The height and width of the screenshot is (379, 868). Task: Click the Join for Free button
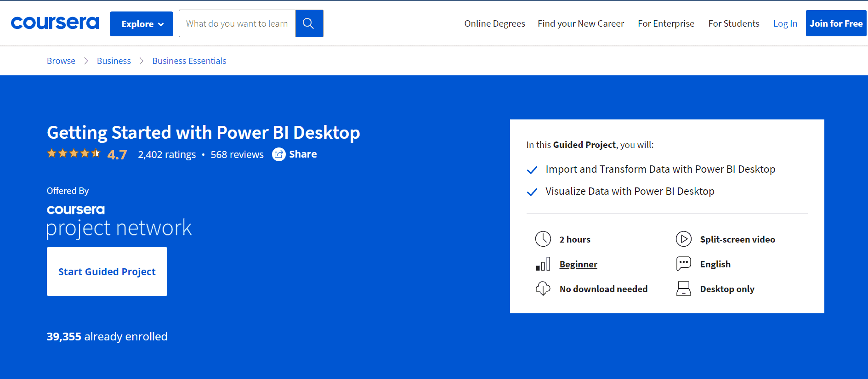(836, 23)
